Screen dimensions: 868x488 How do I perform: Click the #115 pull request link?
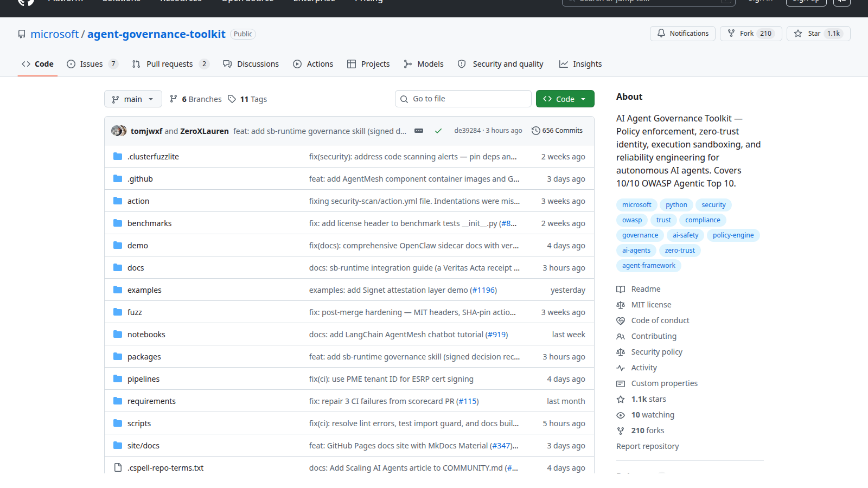coord(468,401)
